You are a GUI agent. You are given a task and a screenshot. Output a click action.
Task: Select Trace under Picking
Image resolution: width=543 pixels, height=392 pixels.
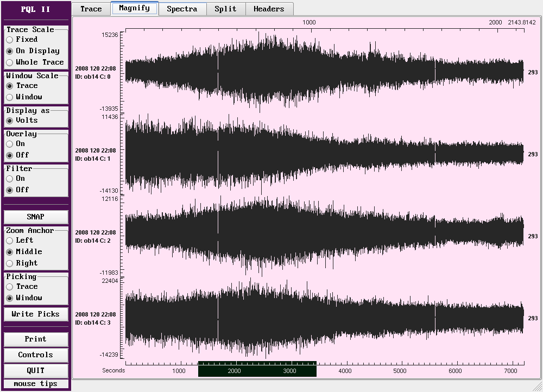click(x=10, y=287)
